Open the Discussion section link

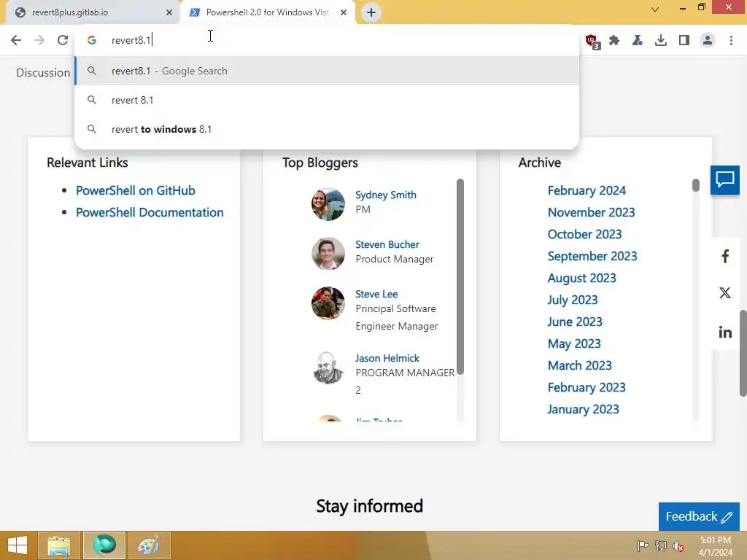[x=43, y=72]
